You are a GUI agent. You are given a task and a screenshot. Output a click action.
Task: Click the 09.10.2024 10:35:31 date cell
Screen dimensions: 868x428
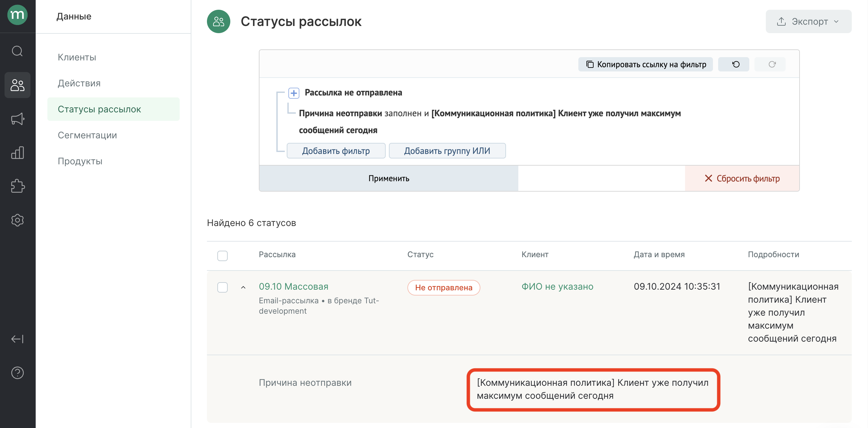coord(677,286)
